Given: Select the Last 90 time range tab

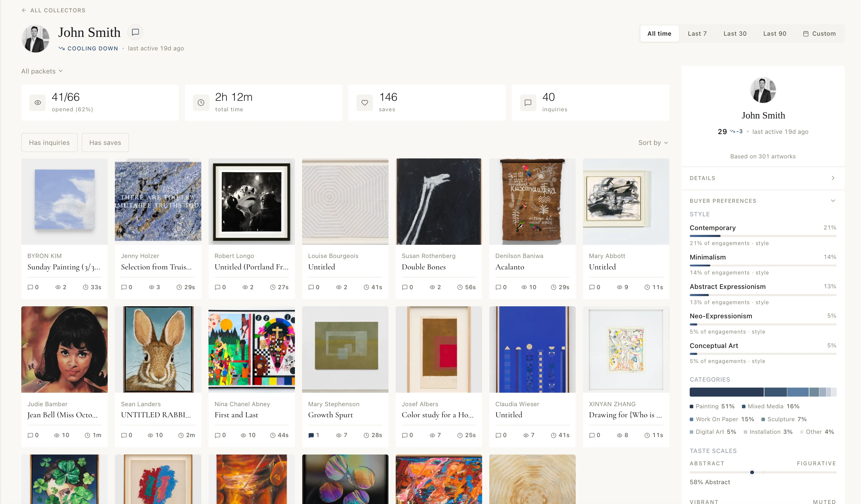Looking at the screenshot, I should [775, 34].
